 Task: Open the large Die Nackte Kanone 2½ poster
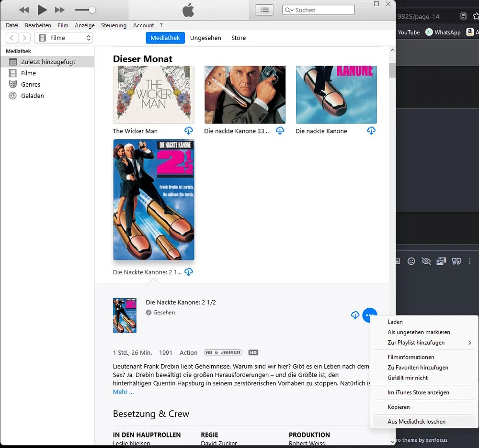[154, 200]
